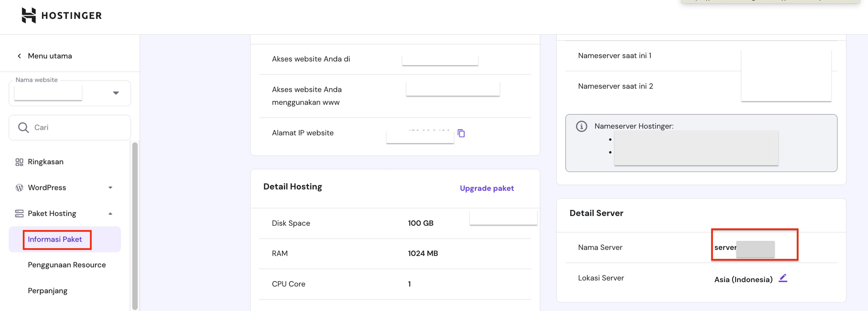Open the Ringkasan menu label
Screen dimensions: 868x311
click(x=45, y=162)
